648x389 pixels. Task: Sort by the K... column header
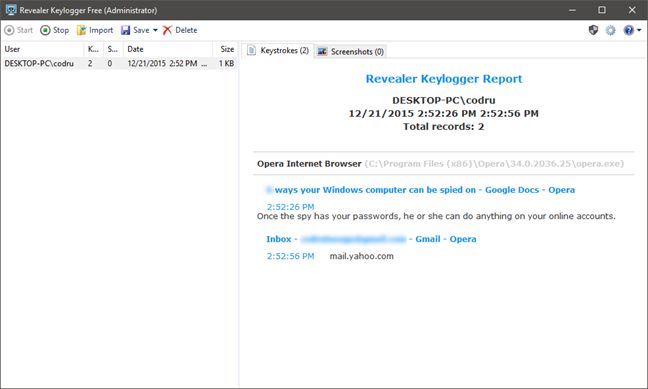[93, 49]
